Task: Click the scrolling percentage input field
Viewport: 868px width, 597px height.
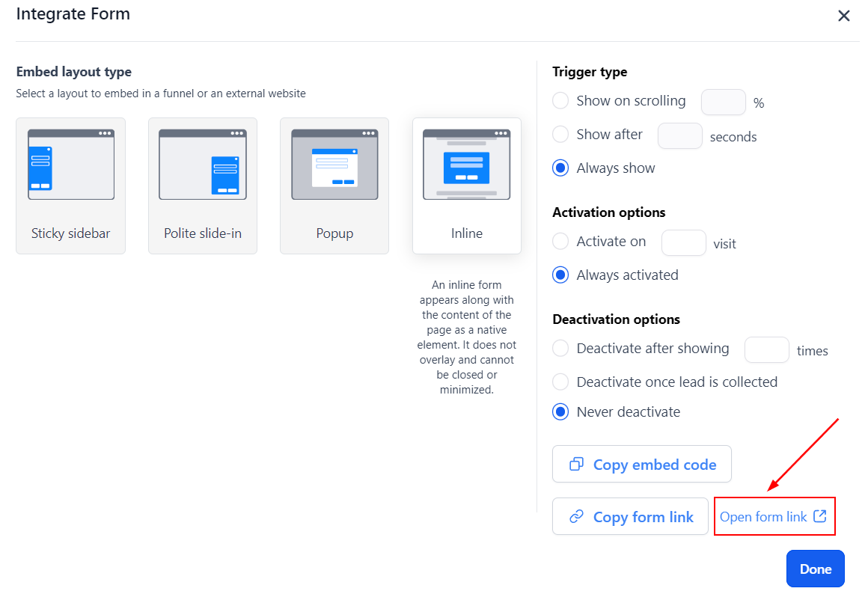Action: [x=723, y=102]
